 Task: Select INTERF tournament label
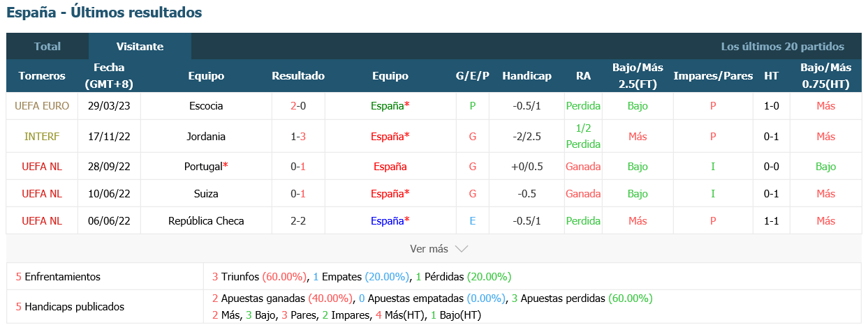click(42, 136)
